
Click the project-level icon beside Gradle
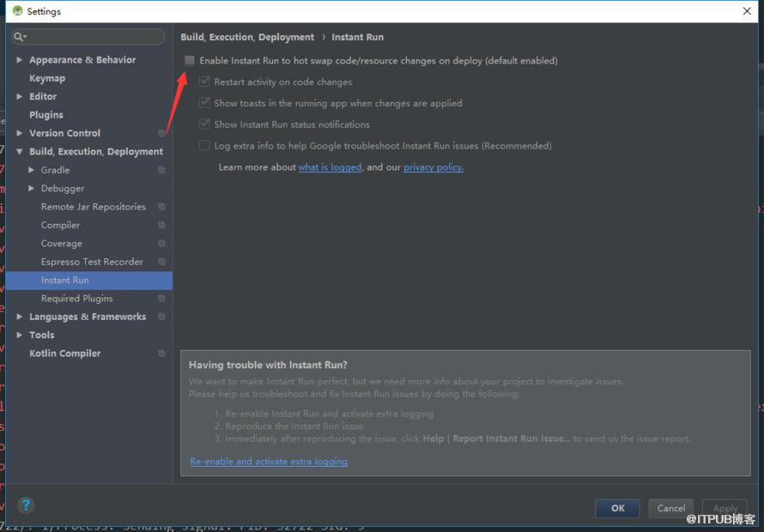[x=161, y=170]
